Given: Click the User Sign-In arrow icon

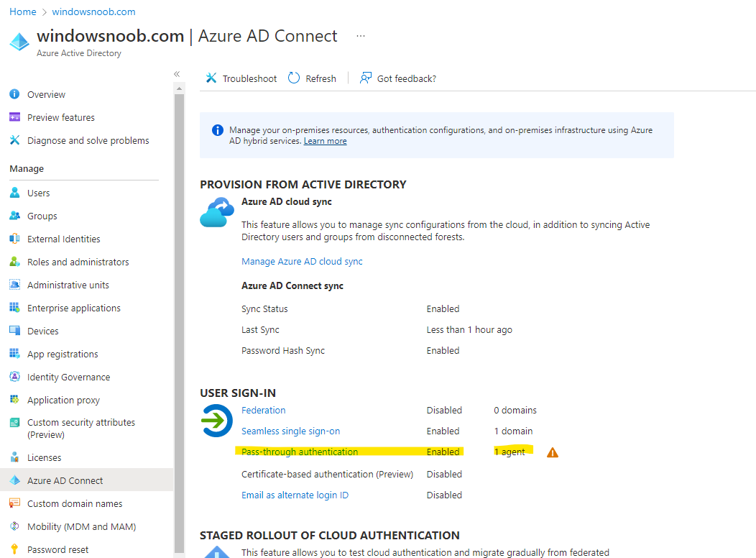Looking at the screenshot, I should [216, 421].
